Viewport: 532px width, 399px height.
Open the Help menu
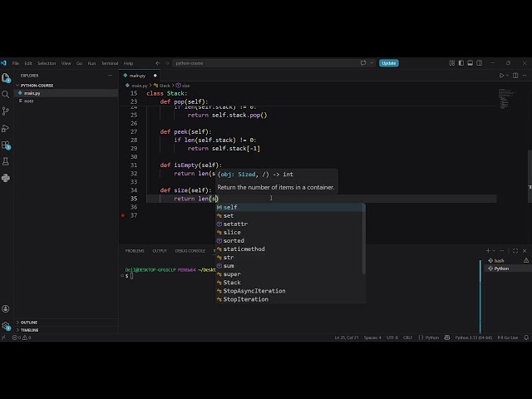tap(128, 63)
